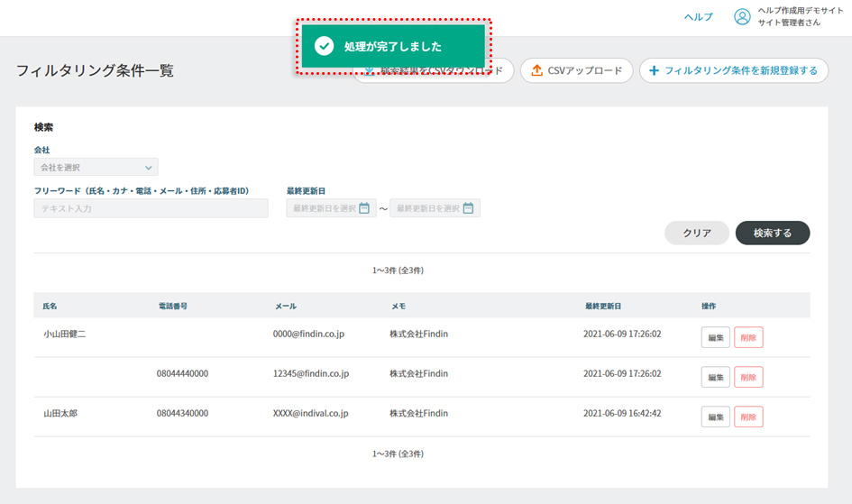Open the start date calendar icon

(x=364, y=208)
